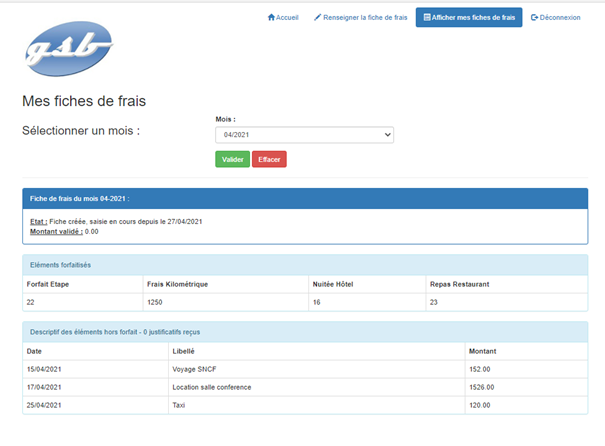Select the Taxi expense row
Image resolution: width=605 pixels, height=446 pixels.
coord(180,405)
